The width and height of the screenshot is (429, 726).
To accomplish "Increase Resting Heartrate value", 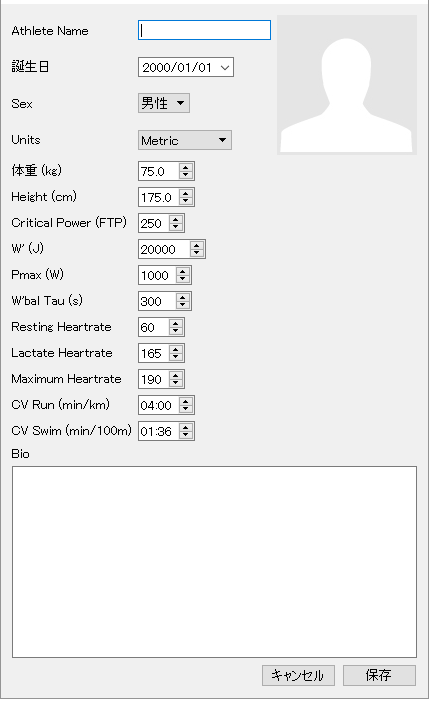I will pyautogui.click(x=175, y=323).
